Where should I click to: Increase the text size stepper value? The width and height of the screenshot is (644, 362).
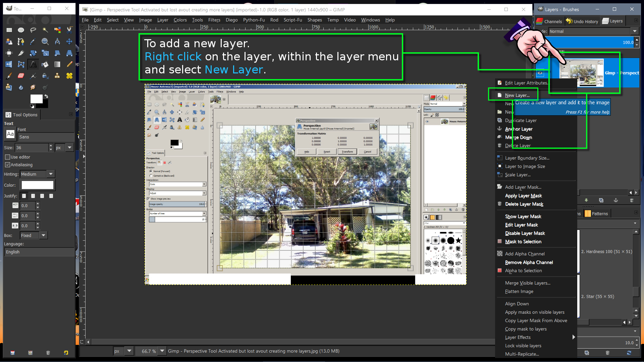[51, 146]
